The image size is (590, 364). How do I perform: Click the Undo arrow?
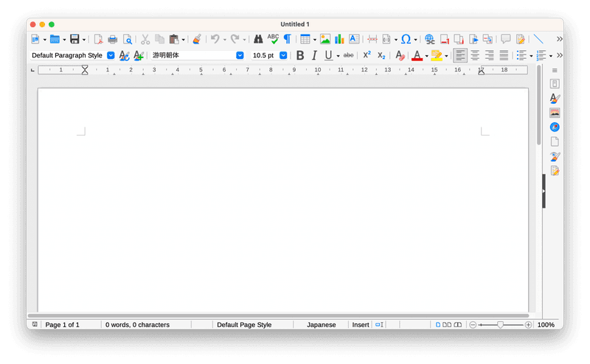[x=215, y=39]
